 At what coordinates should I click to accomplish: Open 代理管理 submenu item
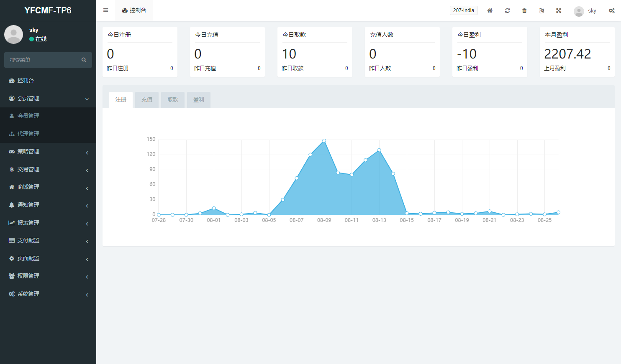28,134
